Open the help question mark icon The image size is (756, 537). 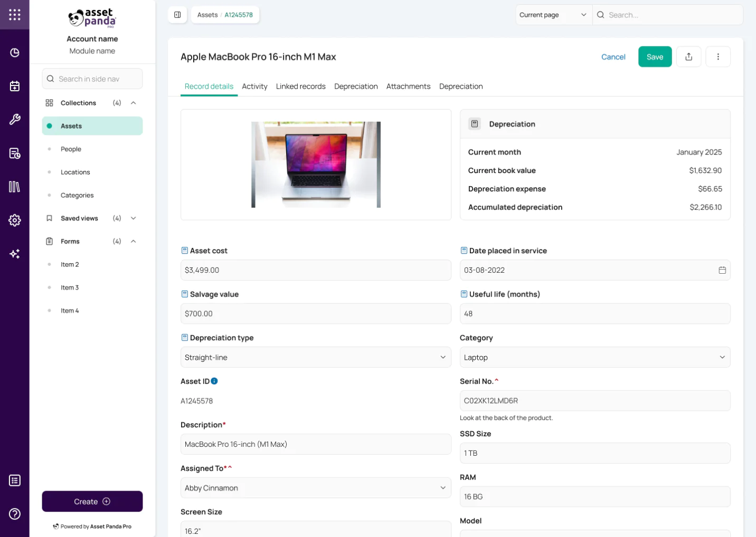coord(15,514)
